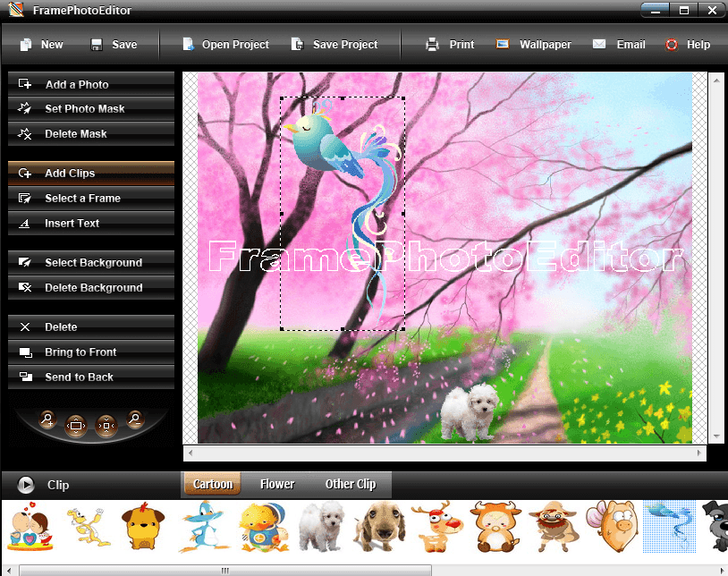
Task: Zoom out using the magnifier minus icon
Action: 134,420
